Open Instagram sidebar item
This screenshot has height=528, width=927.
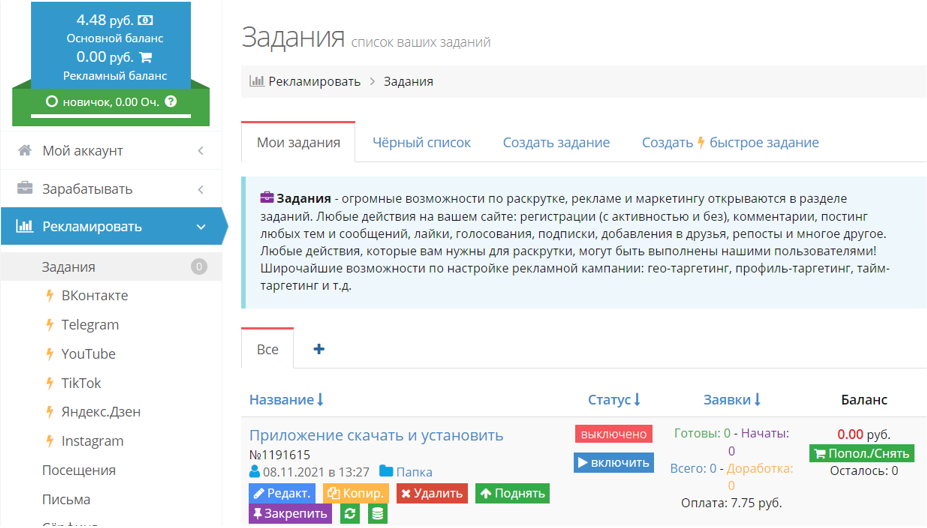92,441
